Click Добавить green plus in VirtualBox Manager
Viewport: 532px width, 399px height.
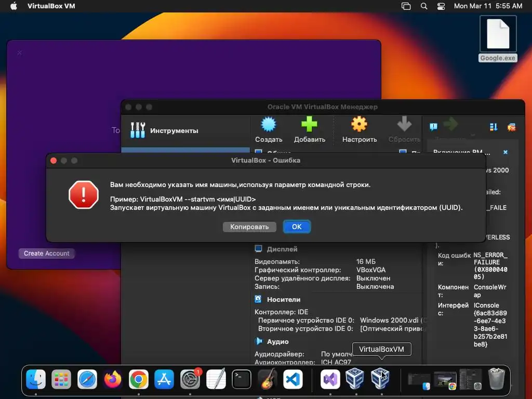point(310,129)
